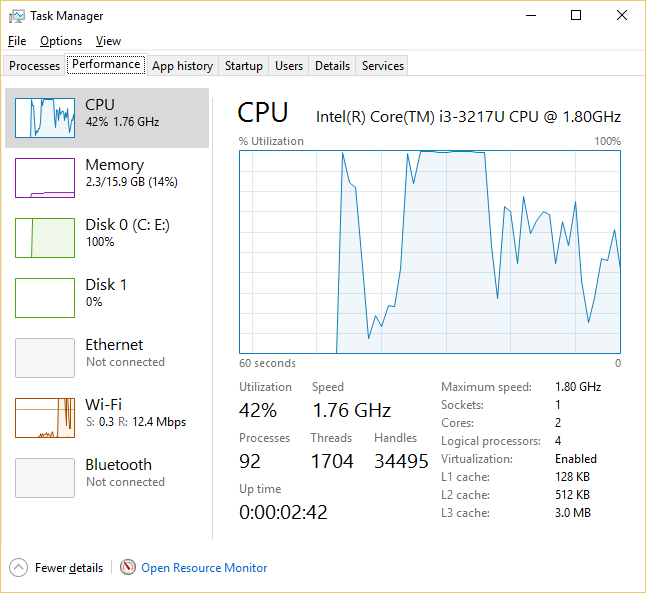The image size is (646, 593).
Task: Open Resource Monitor link
Action: 204,568
